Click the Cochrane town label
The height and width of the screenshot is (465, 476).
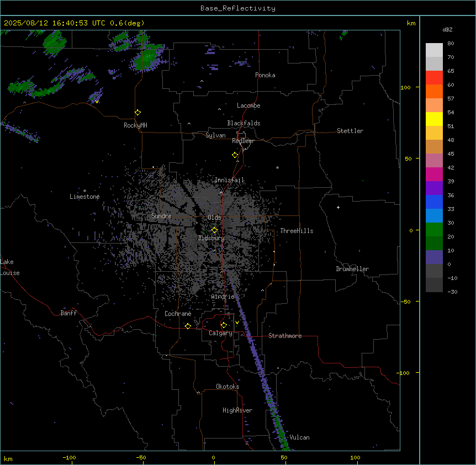pos(178,314)
